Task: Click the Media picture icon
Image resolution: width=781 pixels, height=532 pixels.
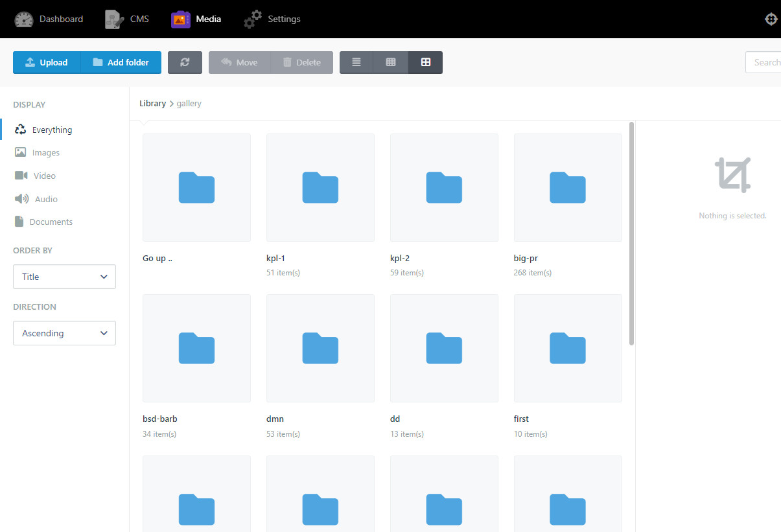Action: [181, 19]
